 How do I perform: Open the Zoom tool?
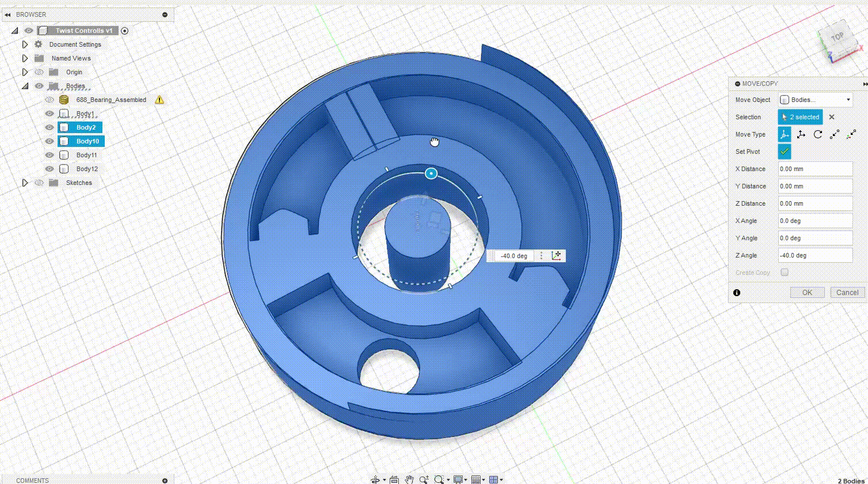[425, 479]
